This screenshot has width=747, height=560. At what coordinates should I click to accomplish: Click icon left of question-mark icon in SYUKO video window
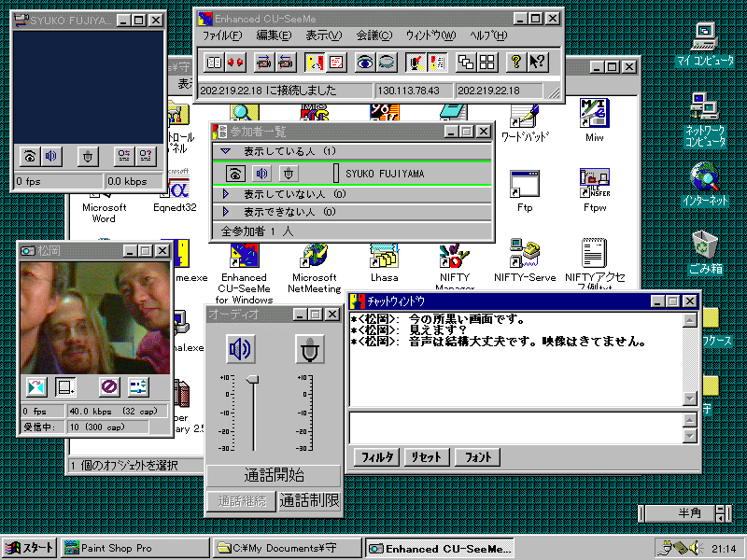point(124,156)
